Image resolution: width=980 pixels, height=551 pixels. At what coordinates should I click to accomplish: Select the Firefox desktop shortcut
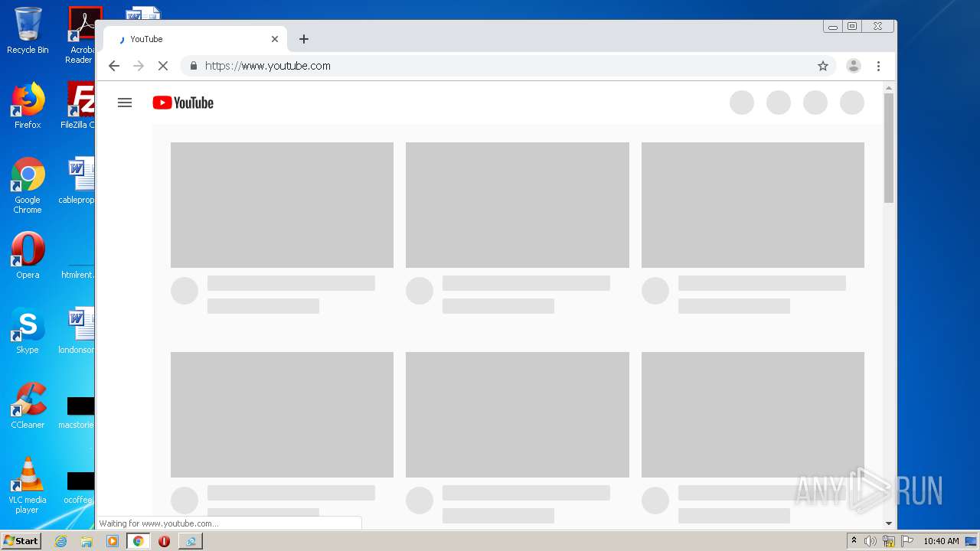pyautogui.click(x=28, y=106)
